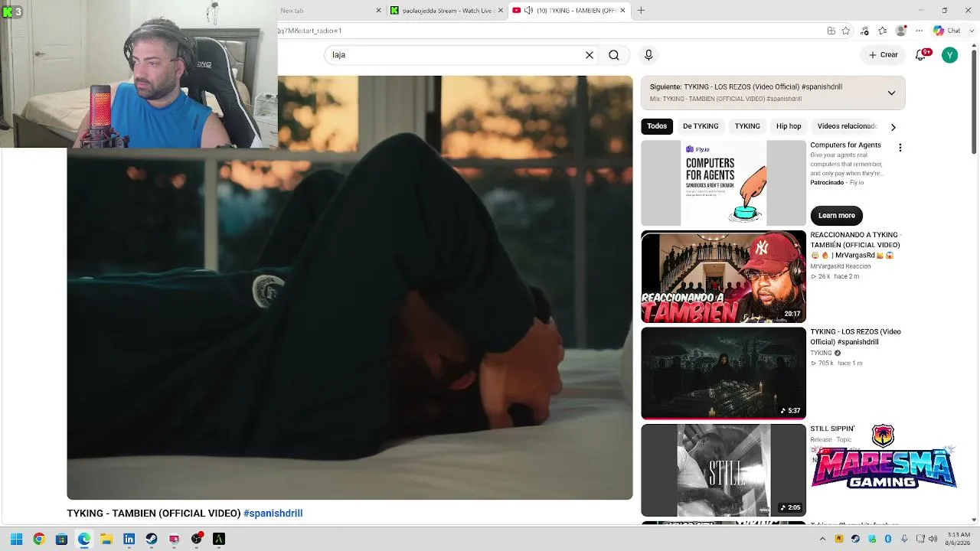This screenshot has width=980, height=551.
Task: Close the New tab browser tab
Action: tap(378, 11)
